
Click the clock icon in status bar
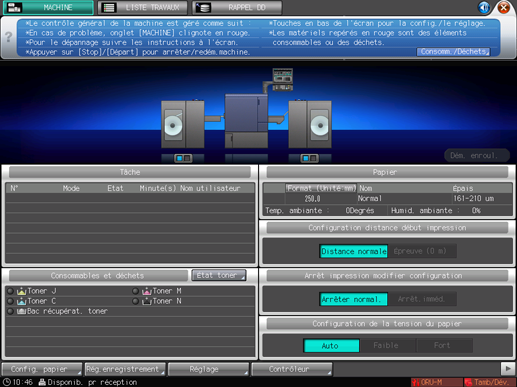click(x=7, y=382)
